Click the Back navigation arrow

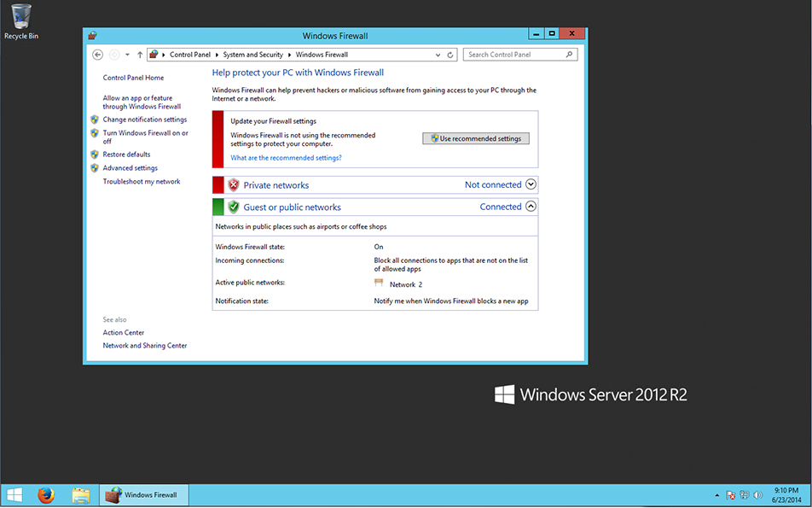click(97, 55)
